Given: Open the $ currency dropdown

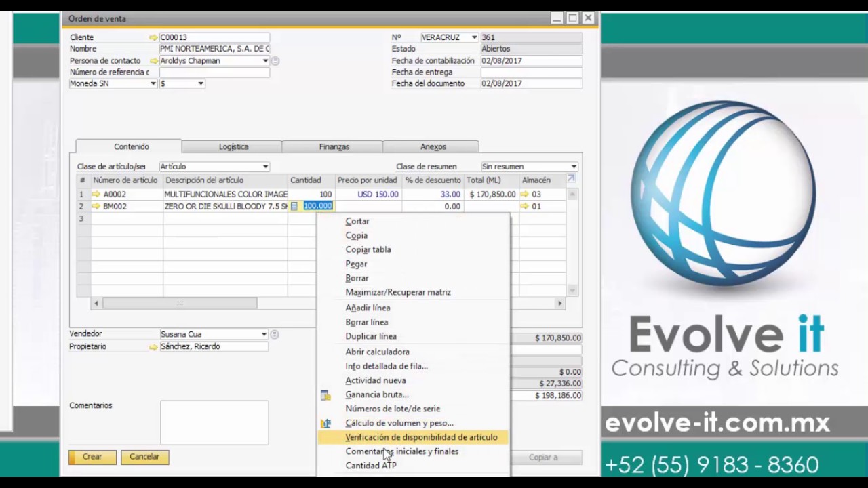Looking at the screenshot, I should click(x=201, y=83).
